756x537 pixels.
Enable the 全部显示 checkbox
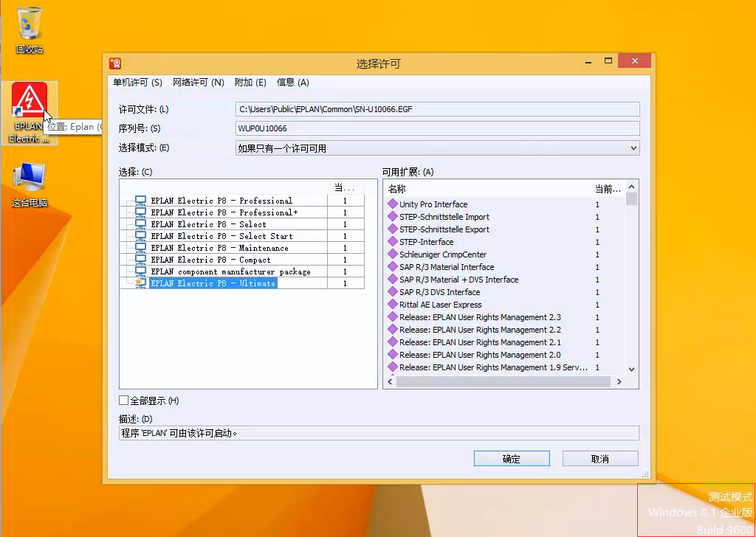tap(124, 401)
